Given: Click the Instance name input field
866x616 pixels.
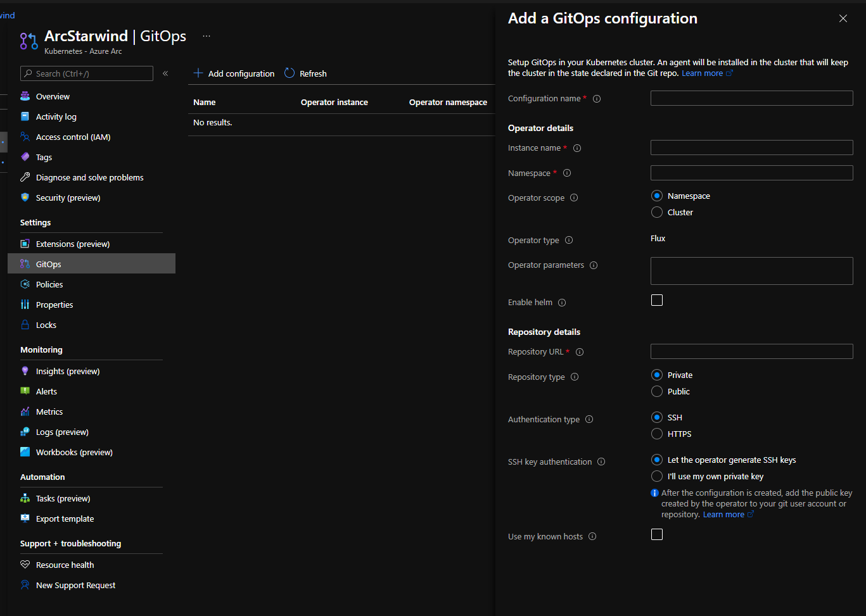Looking at the screenshot, I should [751, 148].
